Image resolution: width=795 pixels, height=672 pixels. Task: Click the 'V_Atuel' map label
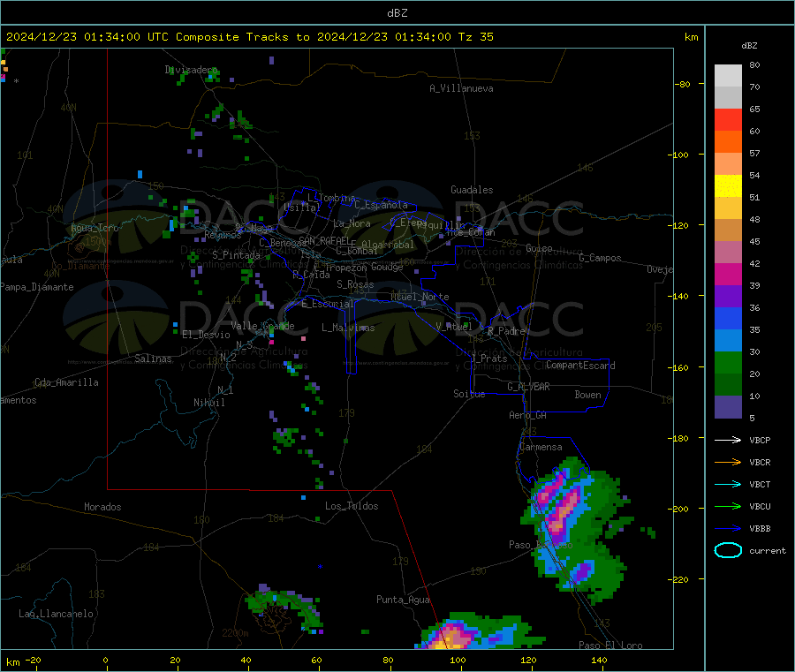click(x=454, y=327)
